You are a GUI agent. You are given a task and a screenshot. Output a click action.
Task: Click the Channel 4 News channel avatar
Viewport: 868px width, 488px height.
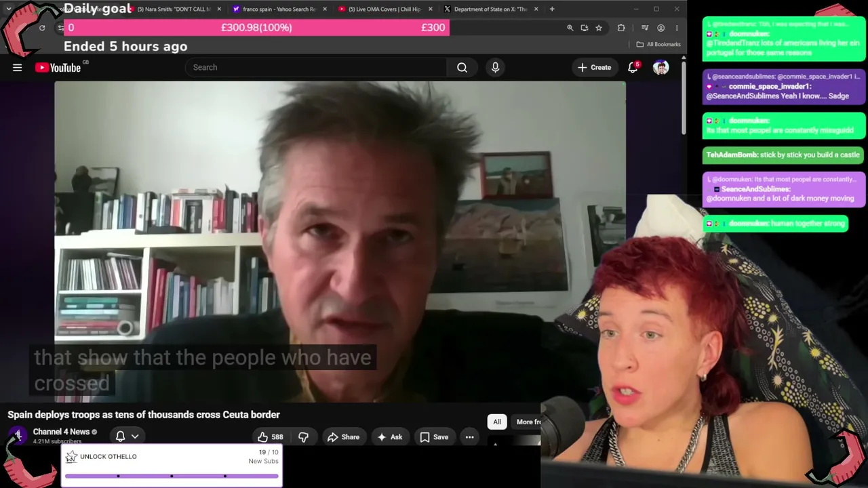[x=18, y=436]
